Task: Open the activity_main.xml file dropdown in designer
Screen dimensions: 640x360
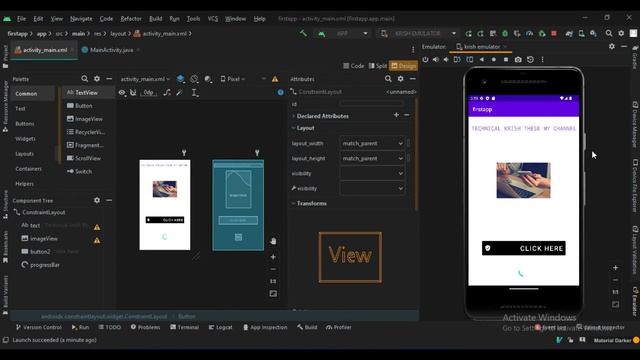Action: click(145, 79)
